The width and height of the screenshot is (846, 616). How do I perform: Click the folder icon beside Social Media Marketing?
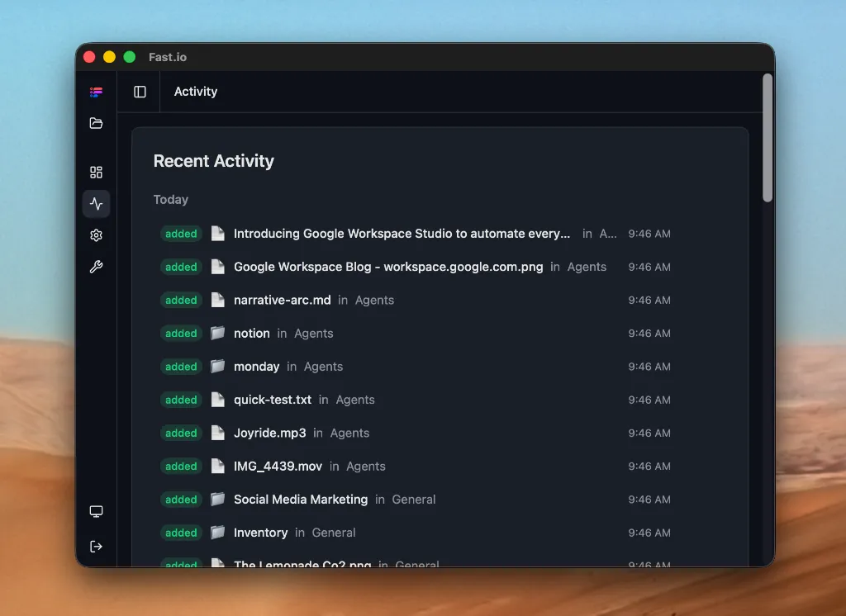point(217,499)
